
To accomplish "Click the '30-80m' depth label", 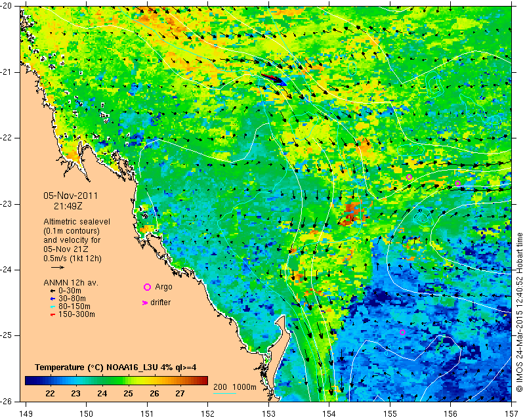I will (x=72, y=299).
